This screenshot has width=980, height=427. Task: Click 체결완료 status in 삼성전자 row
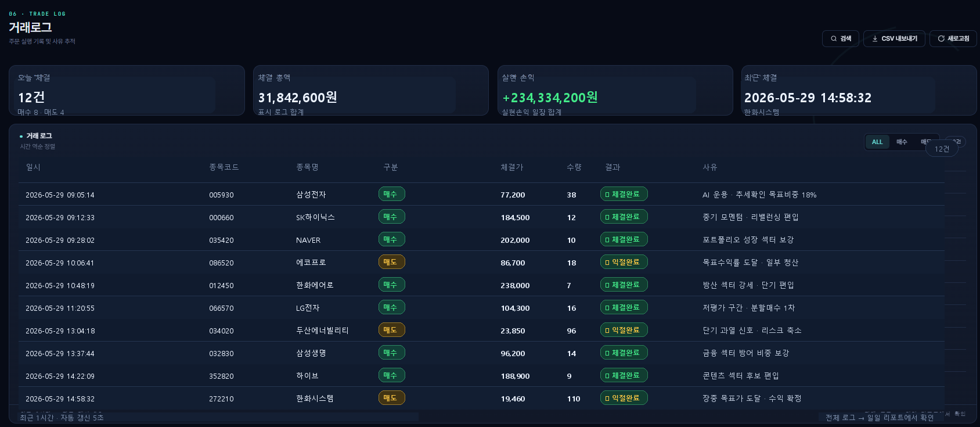click(624, 194)
